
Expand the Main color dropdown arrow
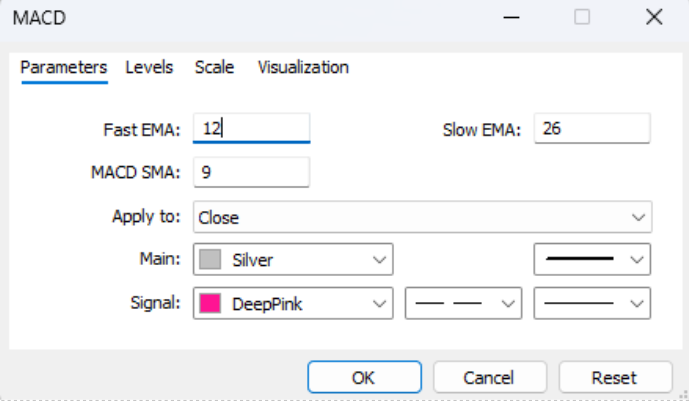379,260
